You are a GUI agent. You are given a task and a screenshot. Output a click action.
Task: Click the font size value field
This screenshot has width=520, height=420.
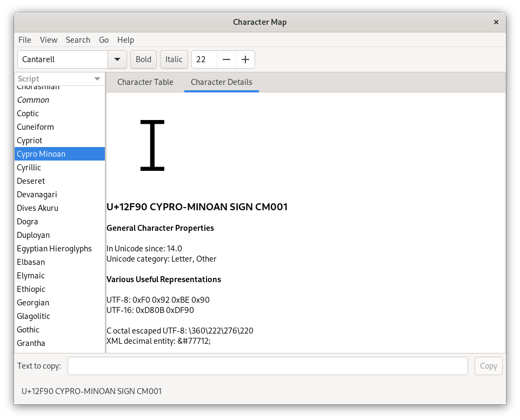click(204, 59)
